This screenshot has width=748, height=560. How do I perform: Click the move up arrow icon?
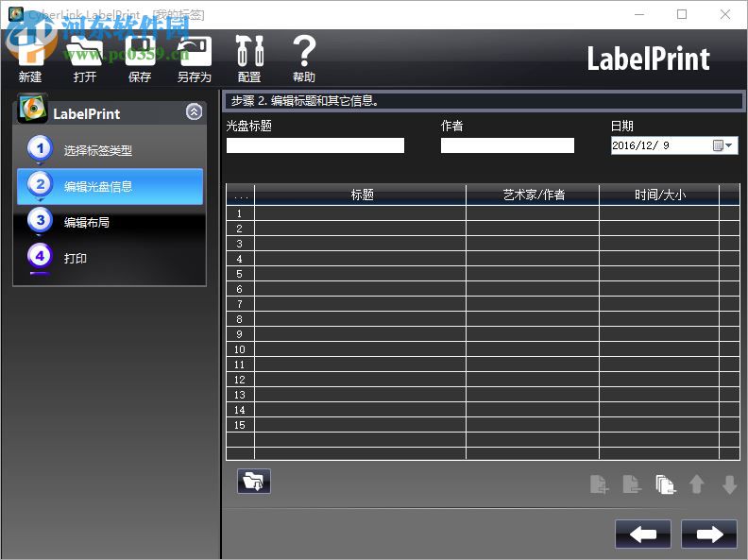click(x=697, y=484)
